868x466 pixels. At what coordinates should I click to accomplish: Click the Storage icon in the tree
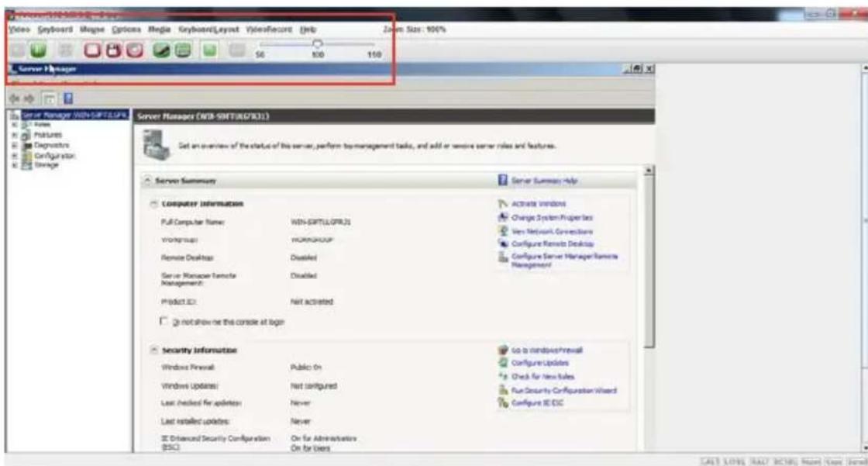[26, 165]
